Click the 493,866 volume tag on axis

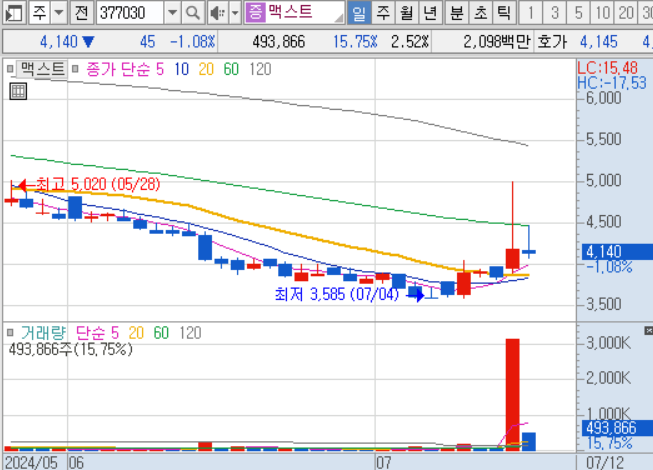coord(617,428)
